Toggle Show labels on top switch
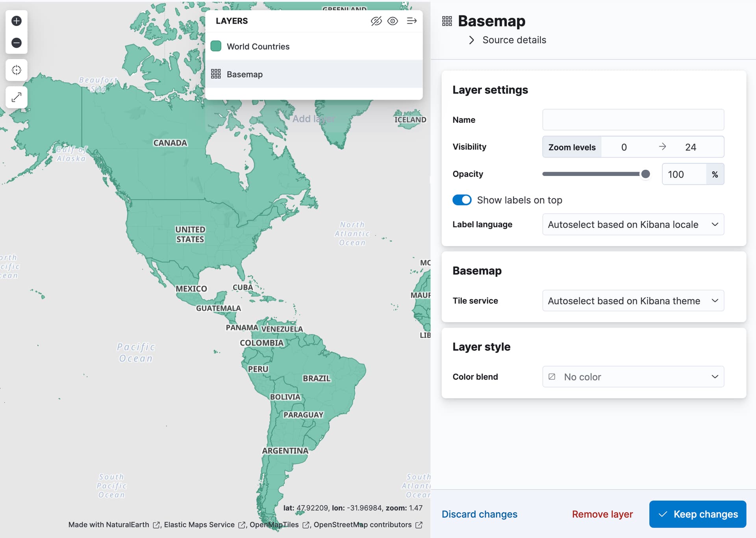The width and height of the screenshot is (756, 538). tap(461, 200)
